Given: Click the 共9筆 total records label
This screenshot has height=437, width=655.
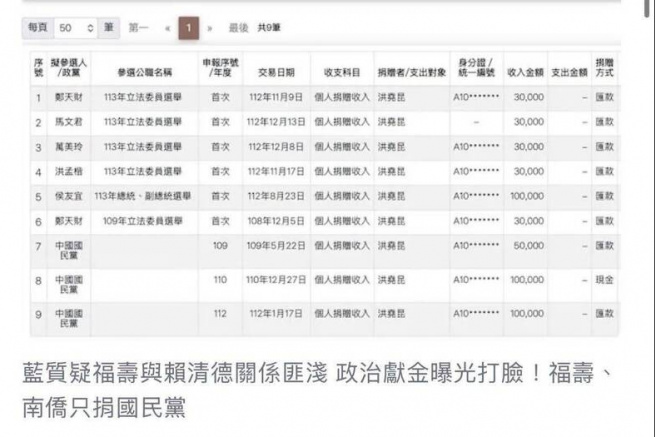Looking at the screenshot, I should [x=269, y=28].
